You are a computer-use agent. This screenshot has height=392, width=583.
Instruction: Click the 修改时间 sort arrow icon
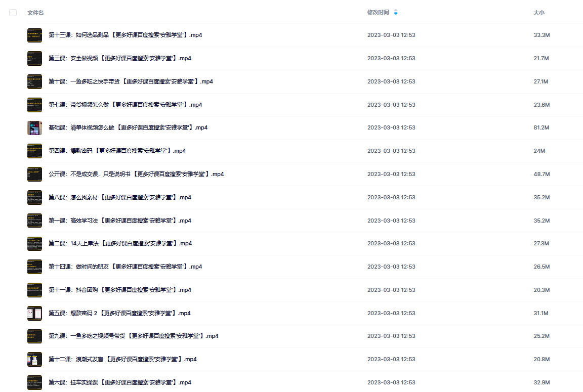coord(396,12)
